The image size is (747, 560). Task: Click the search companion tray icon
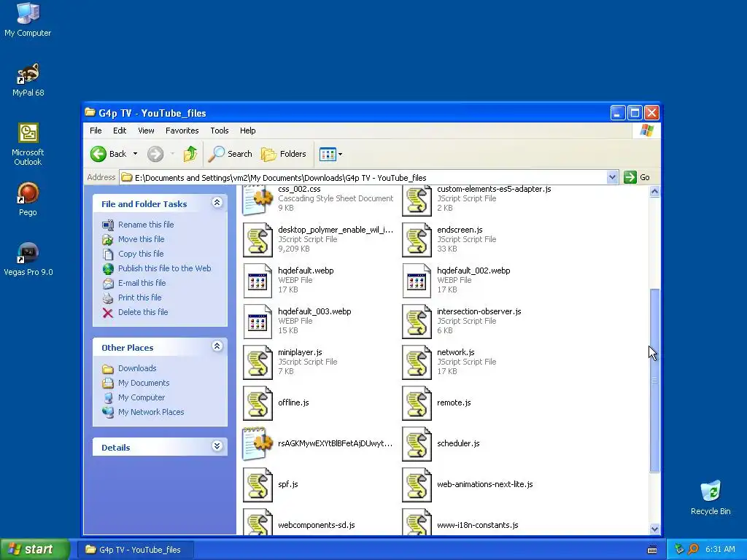pos(693,550)
